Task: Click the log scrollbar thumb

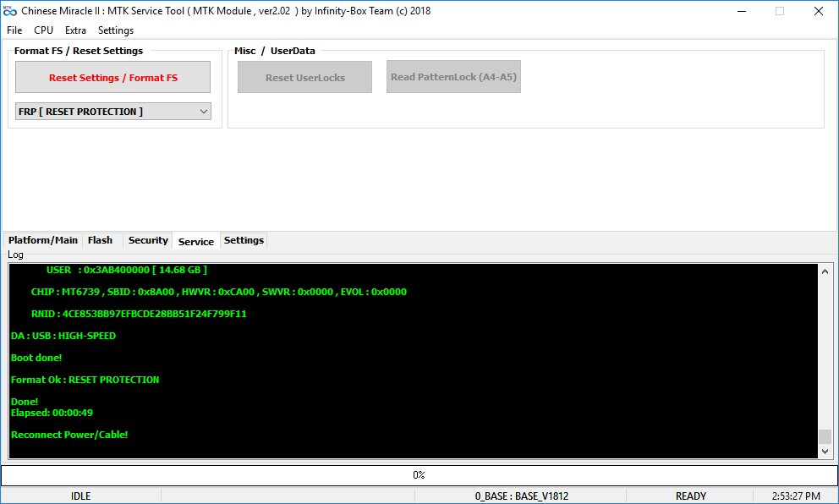Action: tap(825, 436)
